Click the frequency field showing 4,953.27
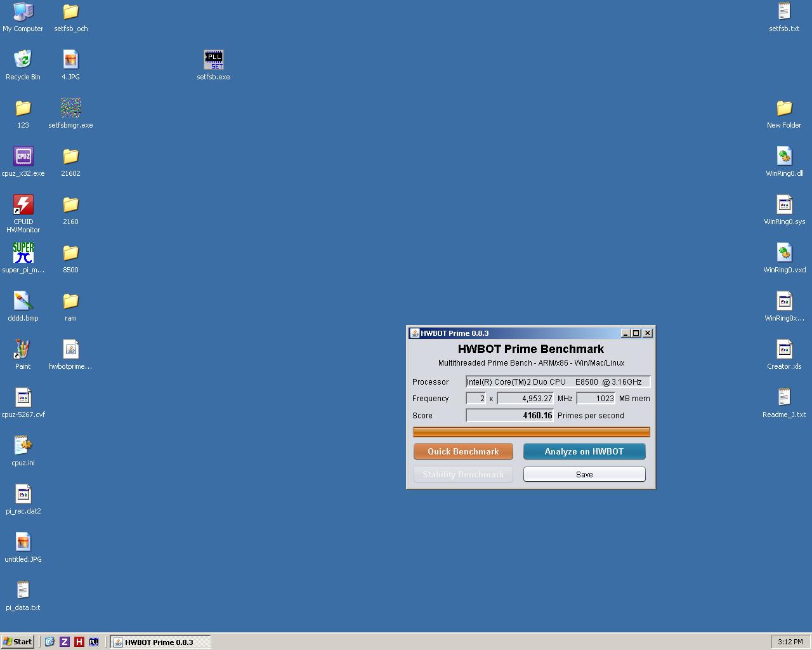 [x=525, y=399]
